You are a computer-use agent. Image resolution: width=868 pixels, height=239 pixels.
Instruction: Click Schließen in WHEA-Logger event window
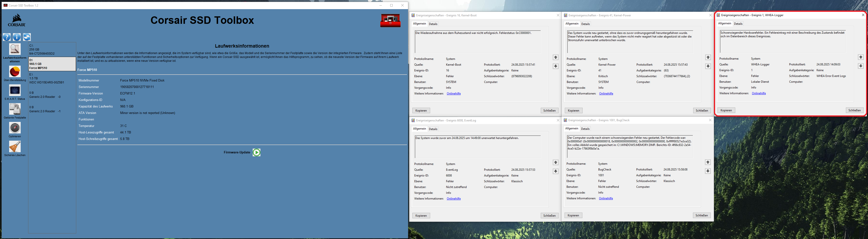855,110
